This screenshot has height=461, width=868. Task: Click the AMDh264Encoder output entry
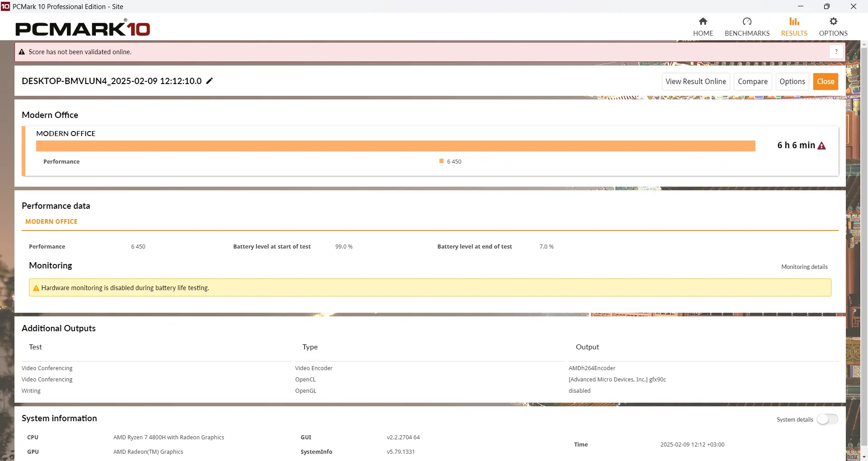coord(592,368)
